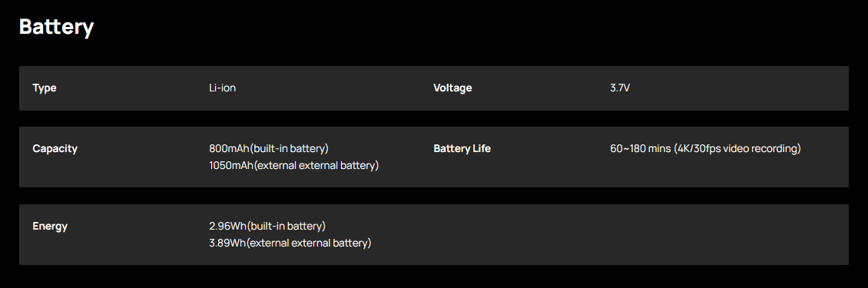Click the 3.89Wh external battery text
The image size is (868, 288).
point(290,243)
